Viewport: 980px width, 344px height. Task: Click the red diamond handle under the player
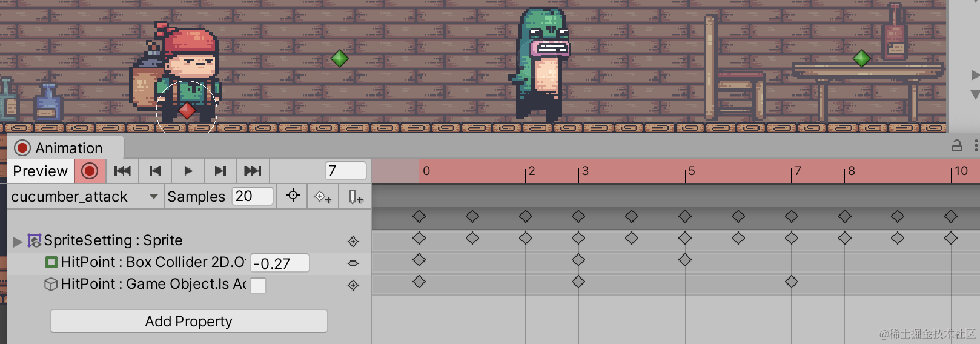(x=187, y=110)
